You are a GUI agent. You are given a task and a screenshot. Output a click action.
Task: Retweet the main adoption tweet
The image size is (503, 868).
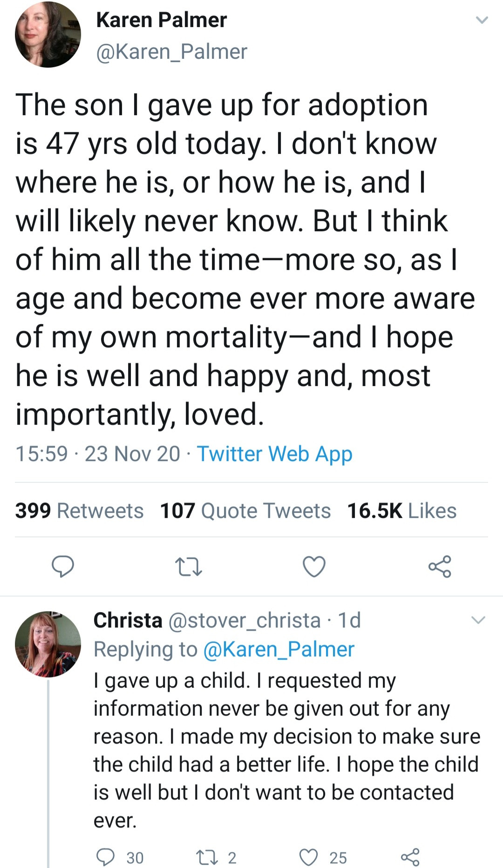188,566
